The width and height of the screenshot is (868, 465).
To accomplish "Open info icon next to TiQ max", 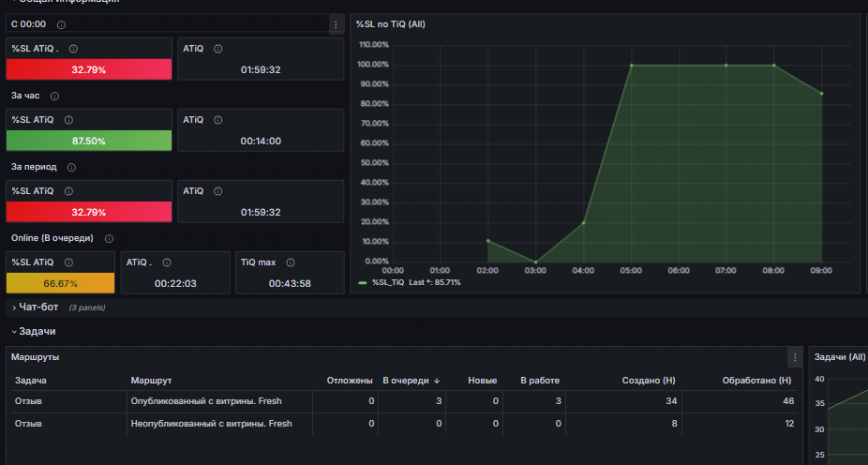I will pyautogui.click(x=291, y=262).
